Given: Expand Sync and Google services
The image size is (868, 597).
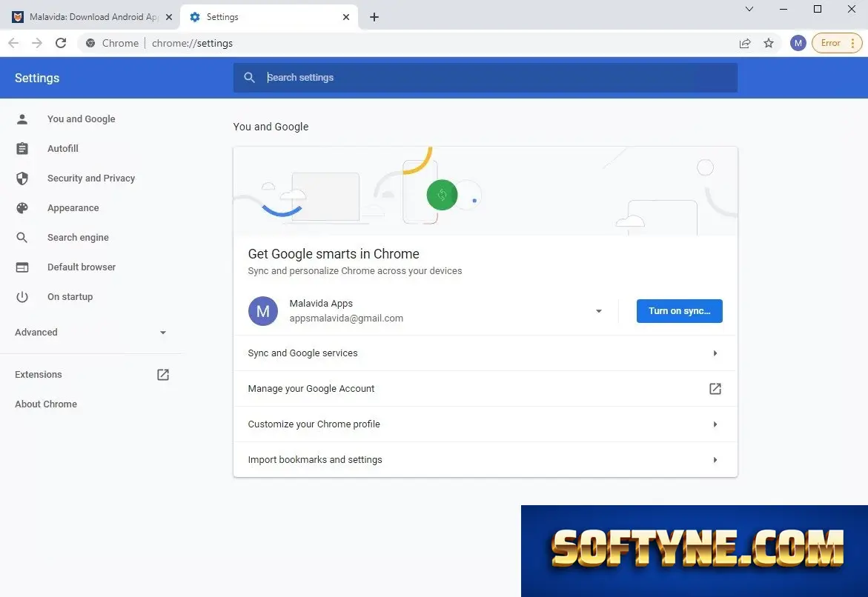Looking at the screenshot, I should [x=485, y=353].
